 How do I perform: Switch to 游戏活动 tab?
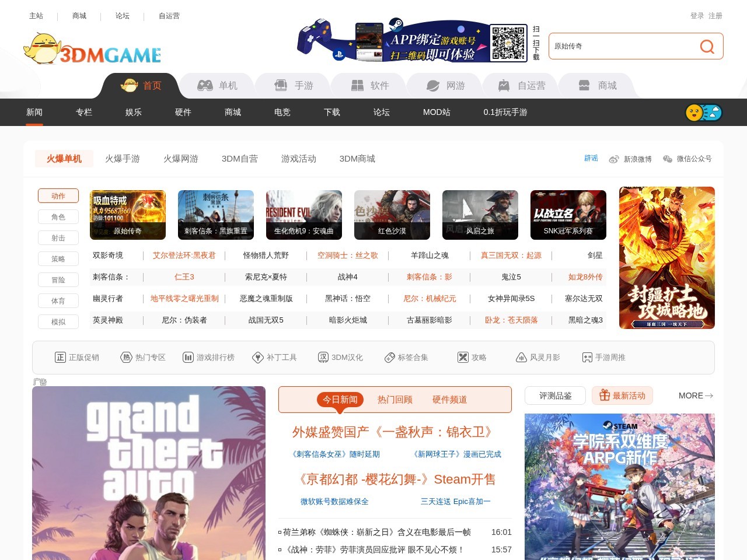(299, 159)
